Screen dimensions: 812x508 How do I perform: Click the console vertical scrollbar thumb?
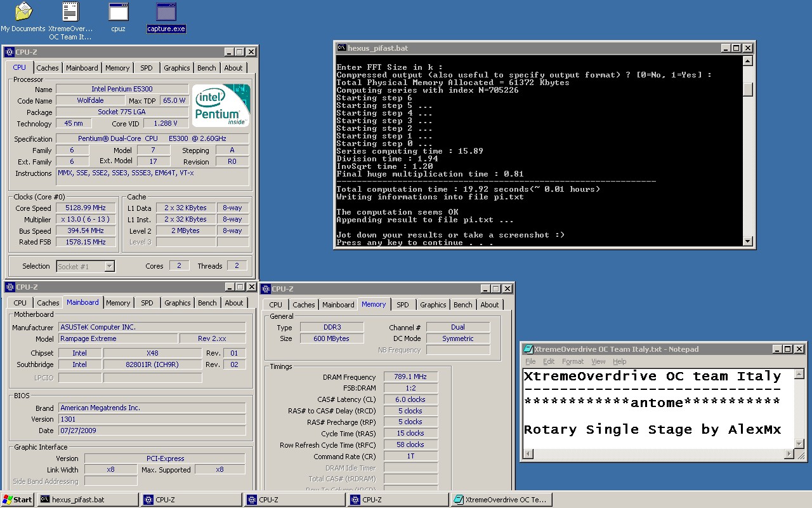click(747, 90)
